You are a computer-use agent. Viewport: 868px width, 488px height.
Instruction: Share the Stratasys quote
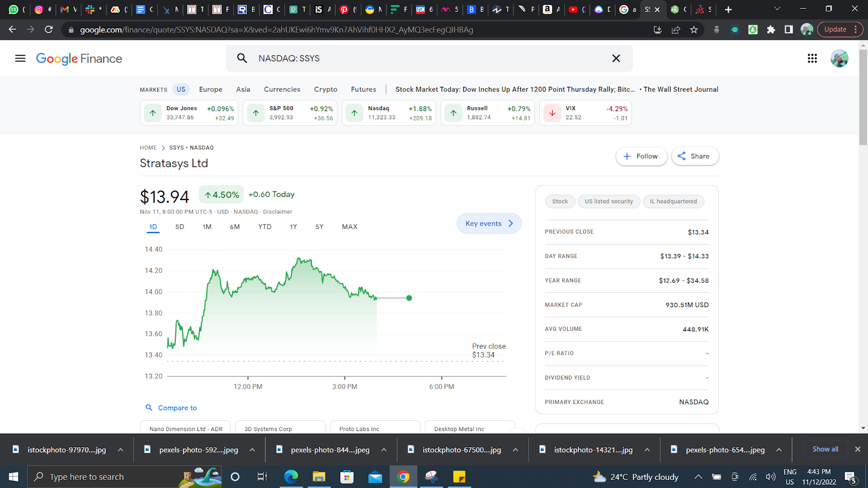click(694, 156)
